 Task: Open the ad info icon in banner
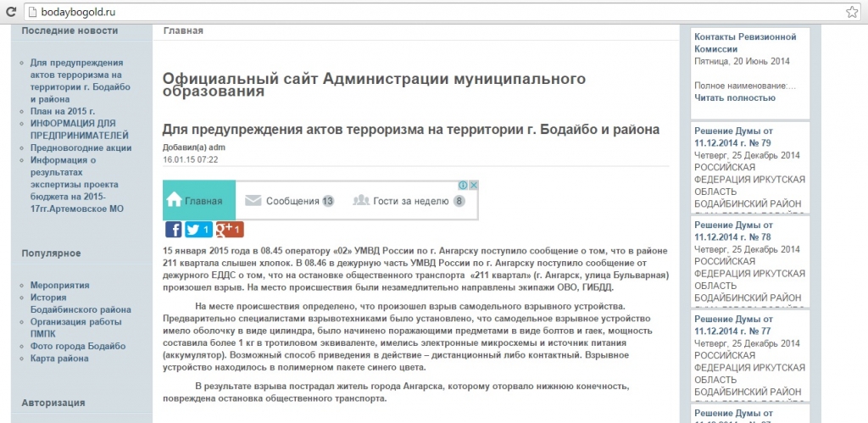464,185
